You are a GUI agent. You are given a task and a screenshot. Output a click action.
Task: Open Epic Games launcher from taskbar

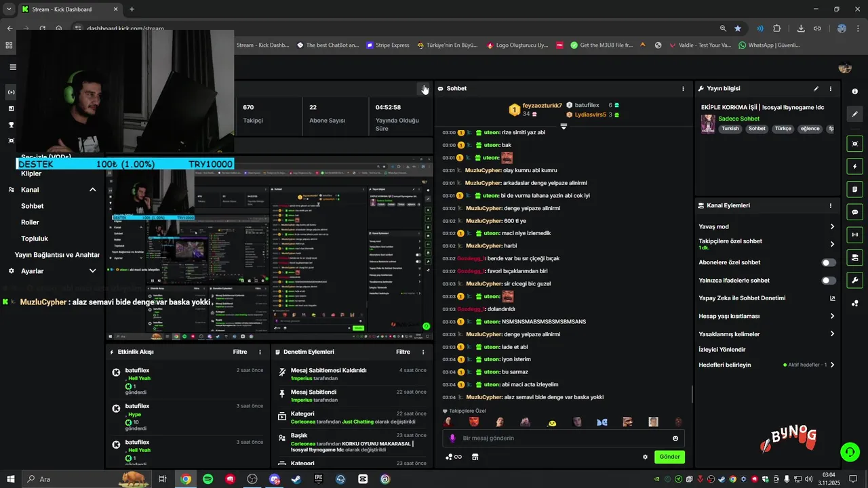point(319,479)
